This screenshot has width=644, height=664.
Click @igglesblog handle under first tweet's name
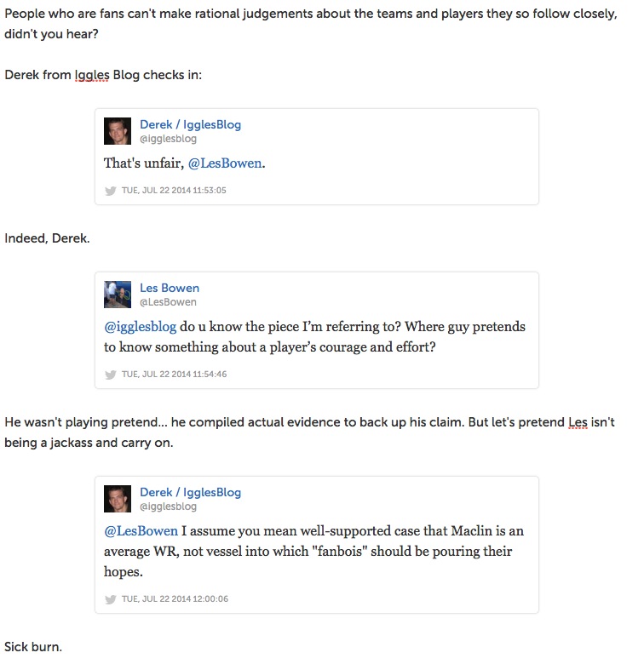[x=168, y=139]
